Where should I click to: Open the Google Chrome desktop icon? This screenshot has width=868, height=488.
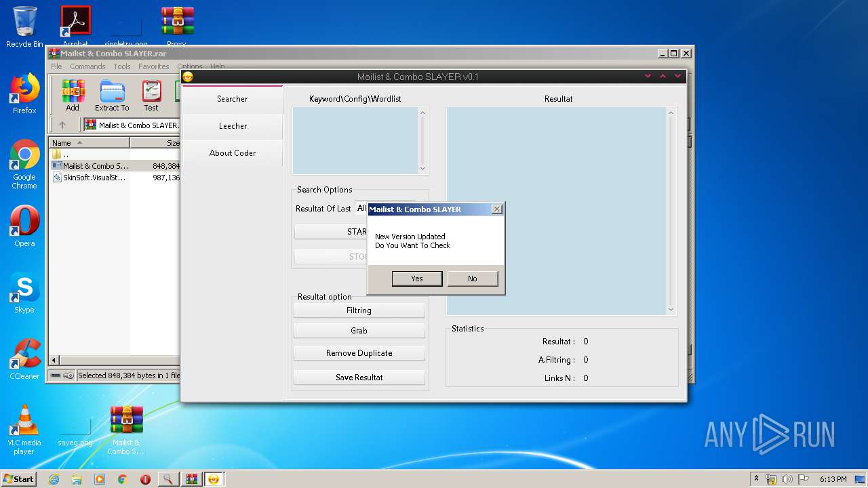coord(24,165)
